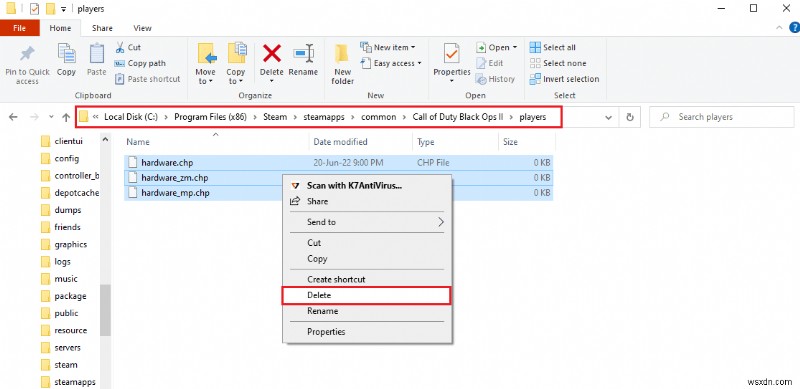Click the ribbon Cut scissors button
Screen dimensions: 800x389
(128, 47)
